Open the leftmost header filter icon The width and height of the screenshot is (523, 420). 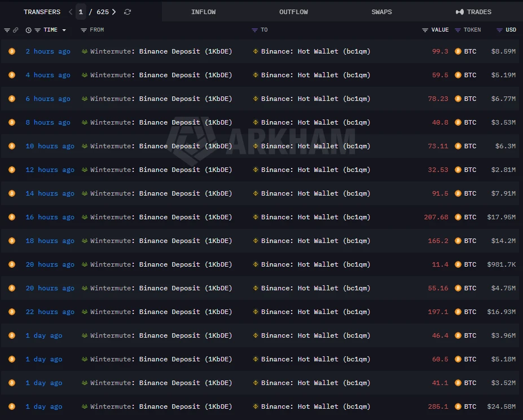pyautogui.click(x=7, y=30)
